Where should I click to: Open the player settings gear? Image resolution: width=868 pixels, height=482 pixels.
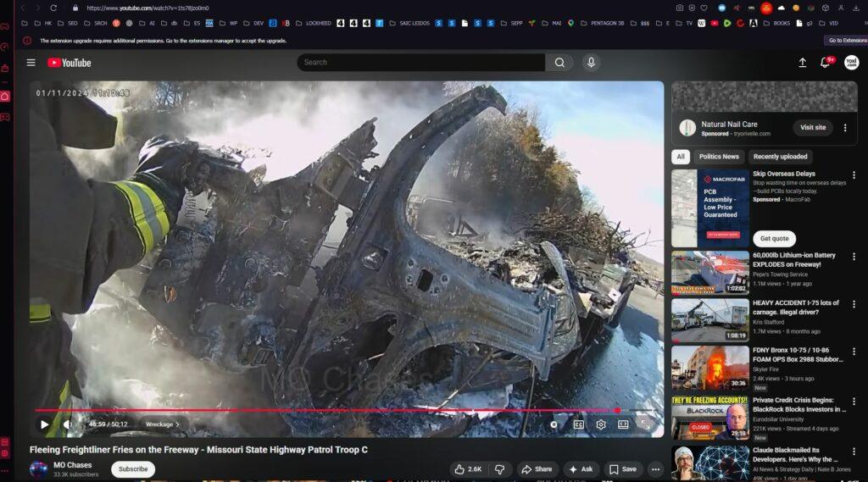601,424
